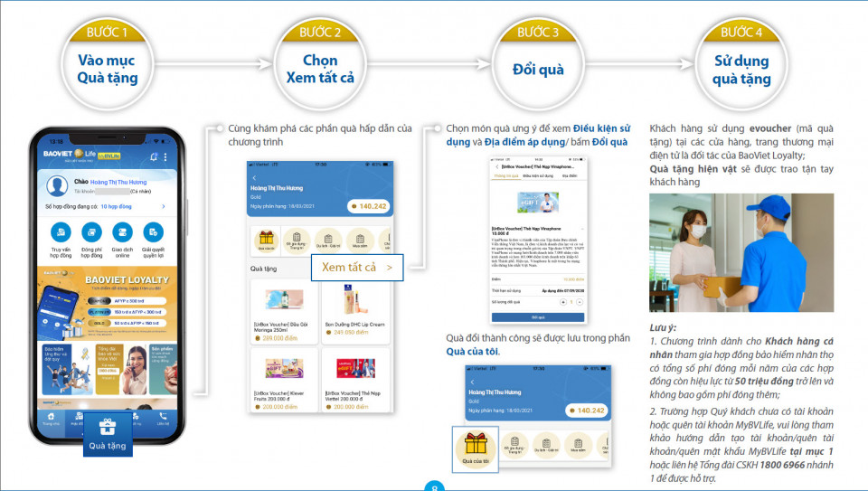The height and width of the screenshot is (491, 868).
Task: Switch to Thông tin quà tab
Action: [x=506, y=176]
